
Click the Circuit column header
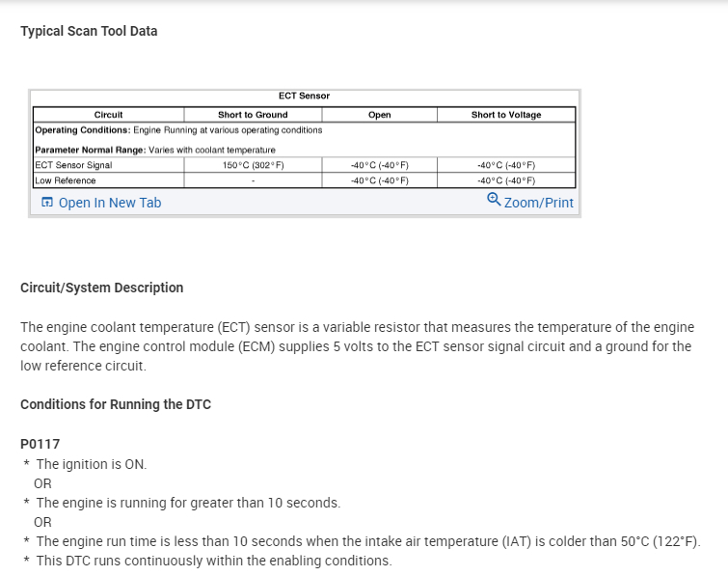[x=108, y=115]
